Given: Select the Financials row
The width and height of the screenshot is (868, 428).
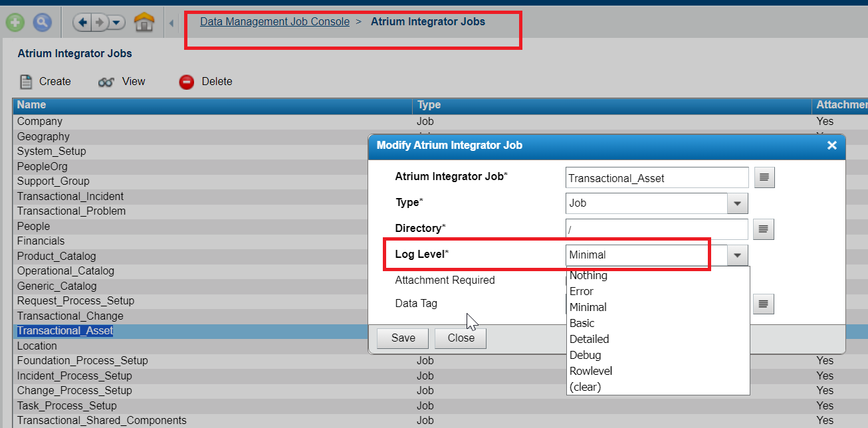Looking at the screenshot, I should 191,241.
